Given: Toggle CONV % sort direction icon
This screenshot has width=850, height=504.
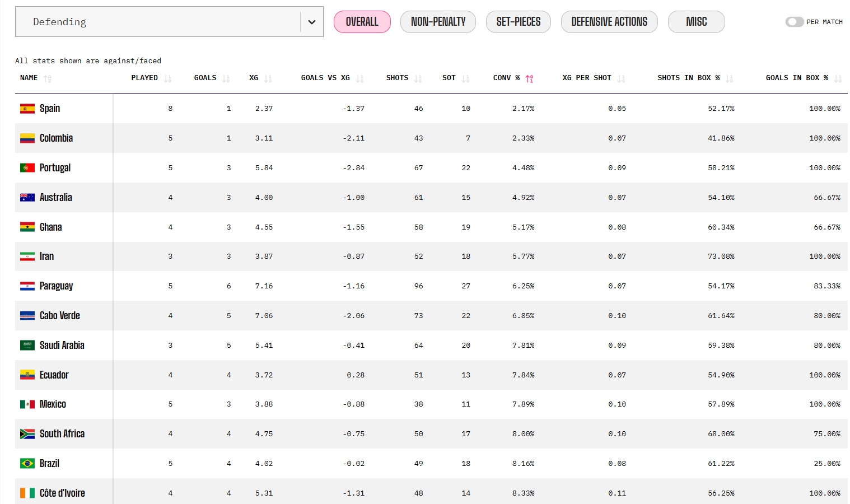Looking at the screenshot, I should pos(530,79).
